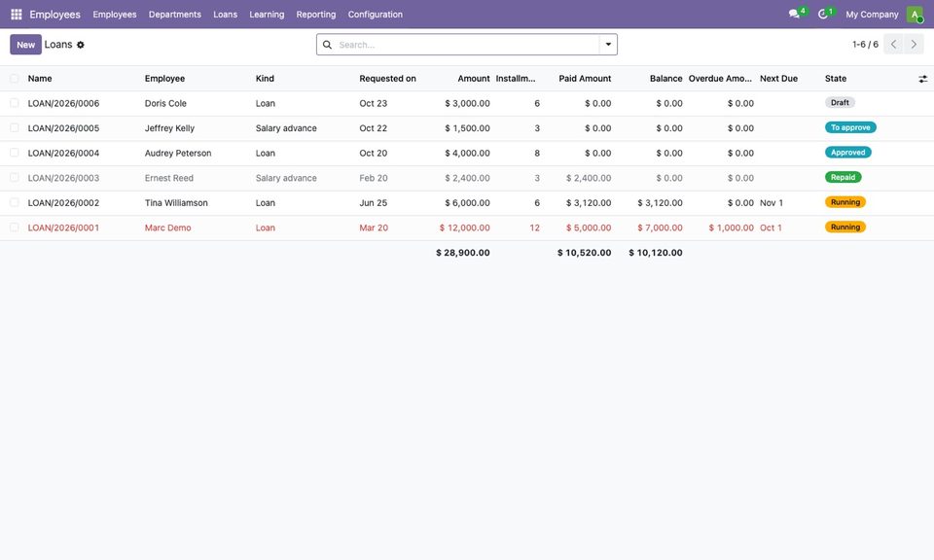Open the Configuration menu
This screenshot has height=560, width=934.
point(376,15)
